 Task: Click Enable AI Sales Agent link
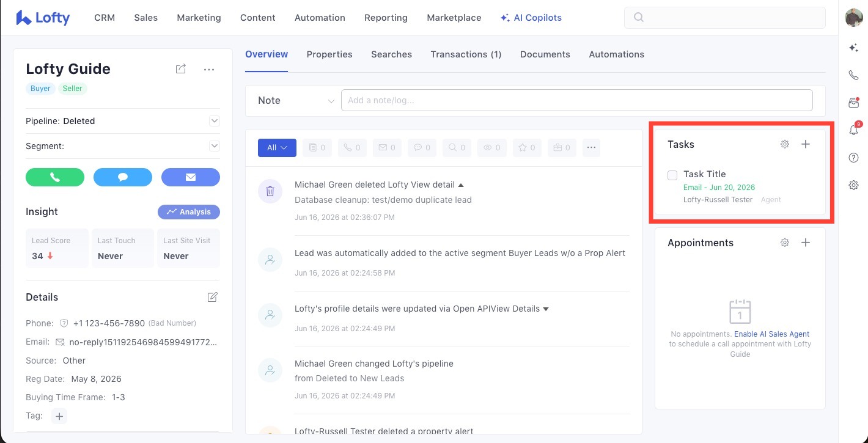coord(771,334)
